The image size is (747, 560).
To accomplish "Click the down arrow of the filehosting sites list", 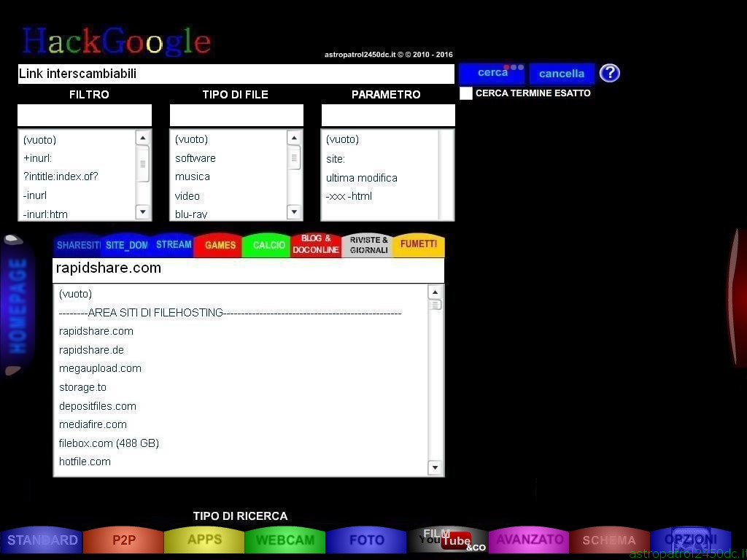I will pos(435,467).
